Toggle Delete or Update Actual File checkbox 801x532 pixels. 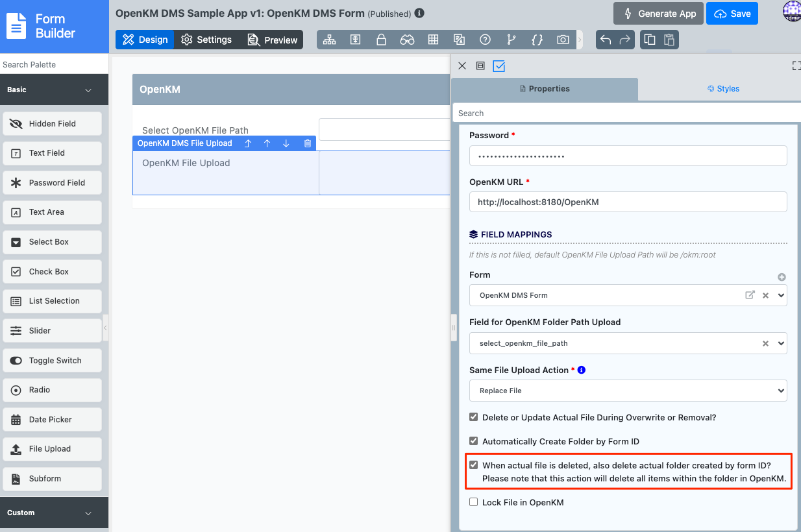pyautogui.click(x=474, y=417)
